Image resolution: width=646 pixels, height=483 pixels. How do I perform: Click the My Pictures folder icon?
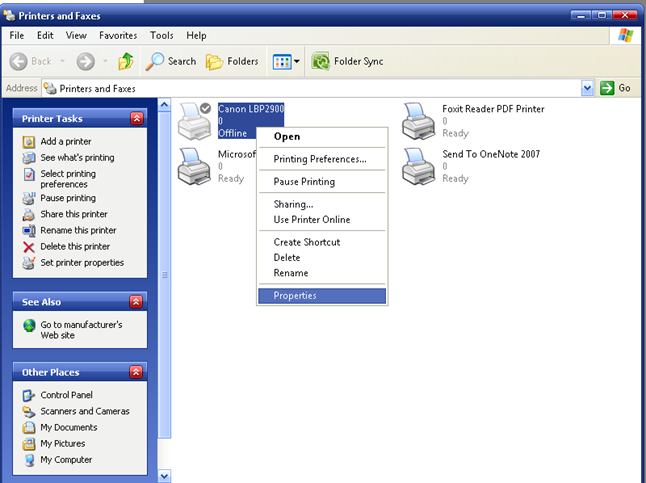(29, 444)
